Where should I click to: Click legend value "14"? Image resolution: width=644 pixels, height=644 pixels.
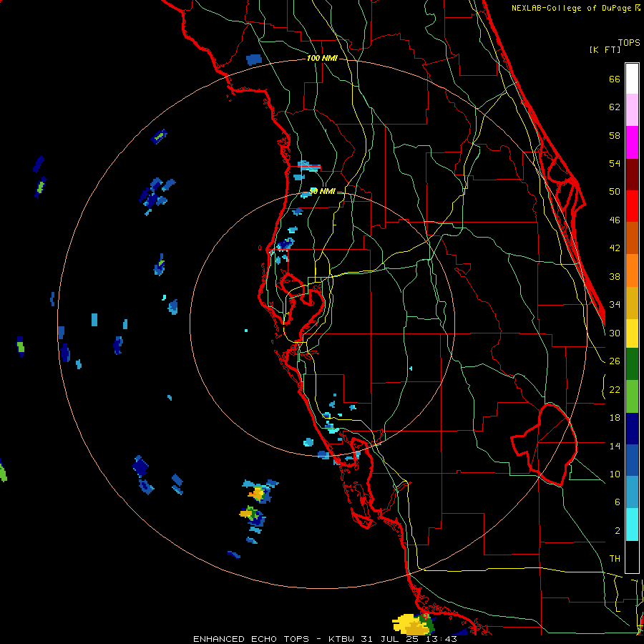tap(615, 446)
